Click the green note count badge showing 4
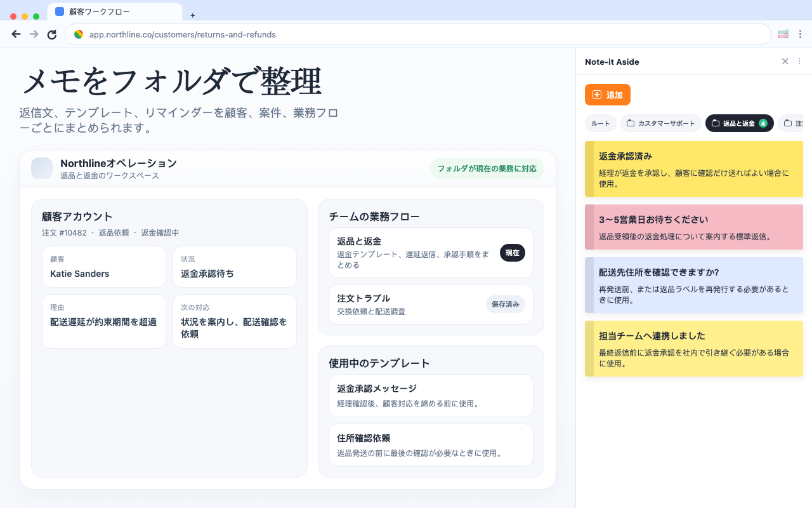This screenshot has width=812, height=508. [763, 123]
